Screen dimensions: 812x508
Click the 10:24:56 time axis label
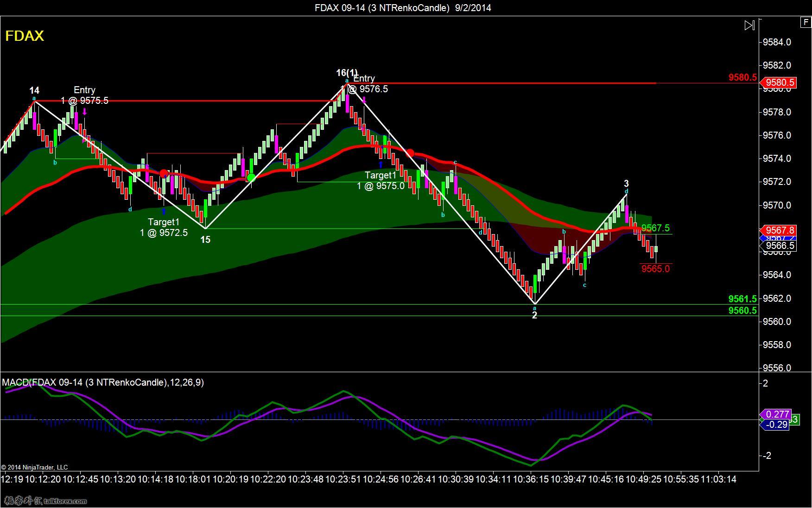(381, 479)
